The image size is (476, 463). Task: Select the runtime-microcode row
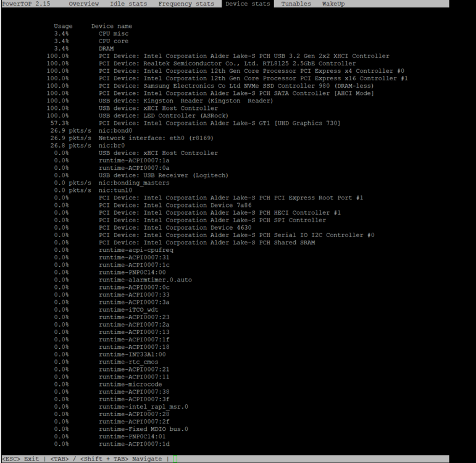108,385
